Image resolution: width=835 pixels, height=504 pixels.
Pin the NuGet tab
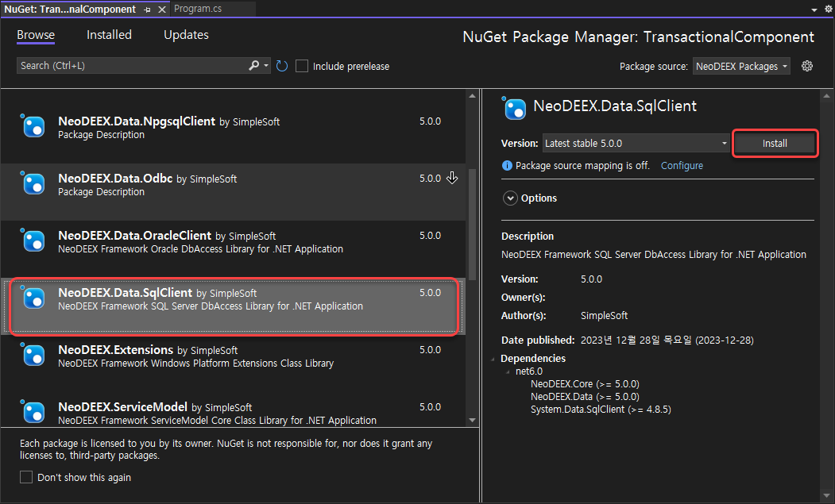pyautogui.click(x=148, y=10)
